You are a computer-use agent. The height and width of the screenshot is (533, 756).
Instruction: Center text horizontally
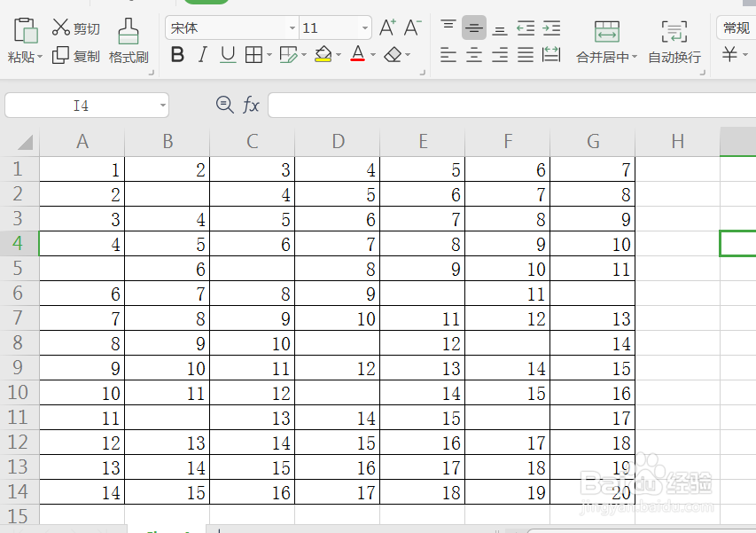(474, 55)
